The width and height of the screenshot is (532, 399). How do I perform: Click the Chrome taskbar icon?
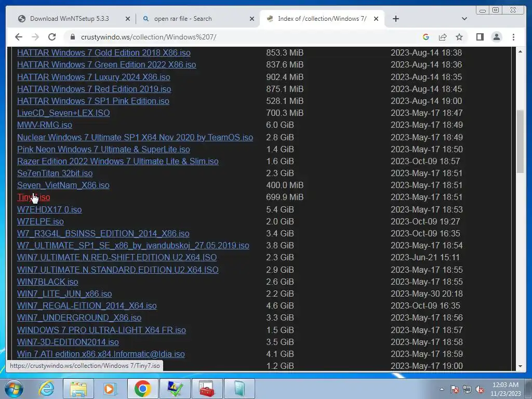(142, 389)
